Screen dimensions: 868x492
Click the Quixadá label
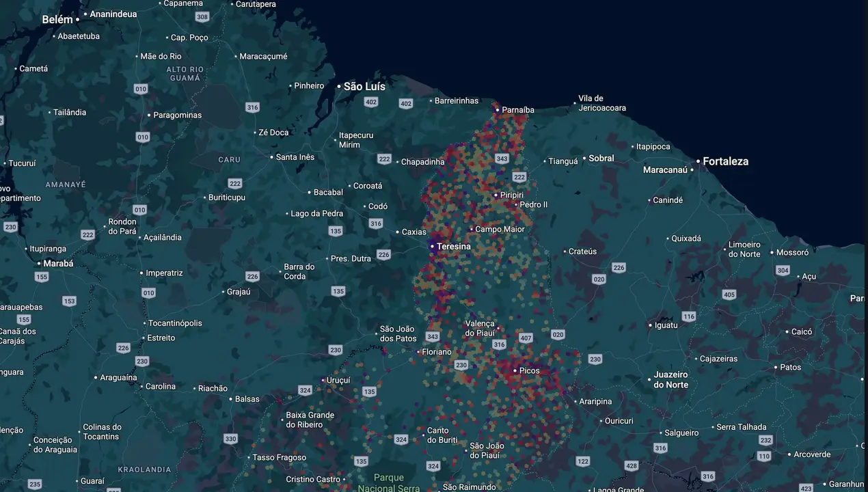point(686,239)
